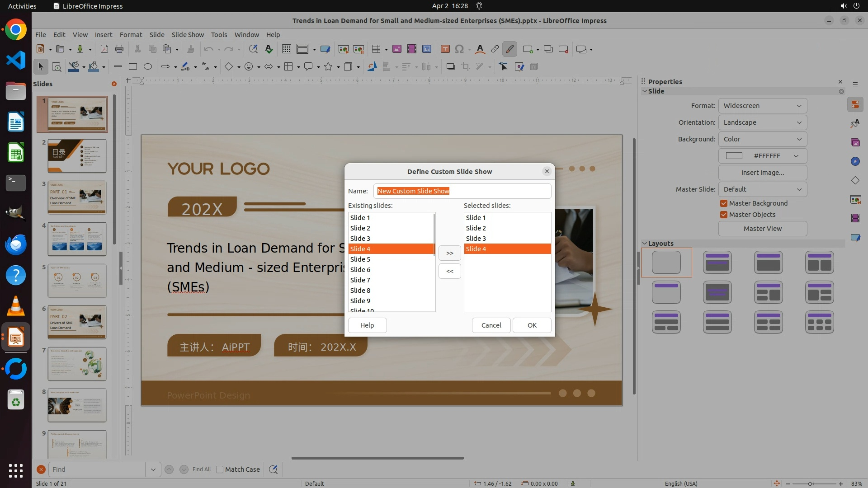Open the Orientation dropdown showing Landscape

click(762, 122)
